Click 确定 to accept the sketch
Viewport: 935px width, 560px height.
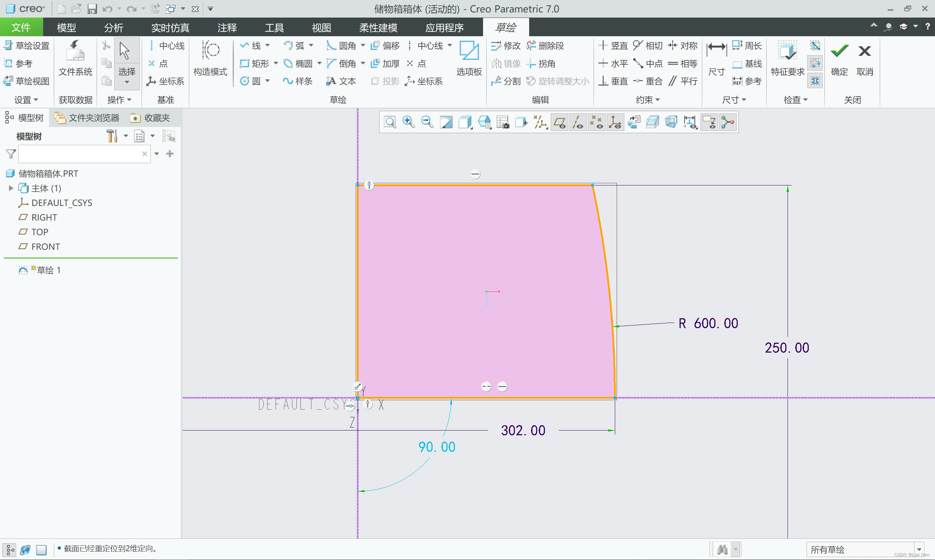(839, 59)
